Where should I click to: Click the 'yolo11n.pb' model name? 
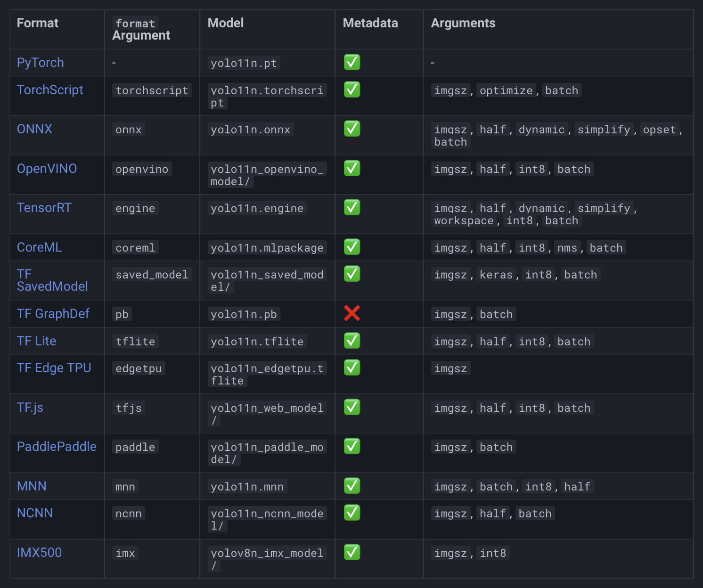pos(244,314)
